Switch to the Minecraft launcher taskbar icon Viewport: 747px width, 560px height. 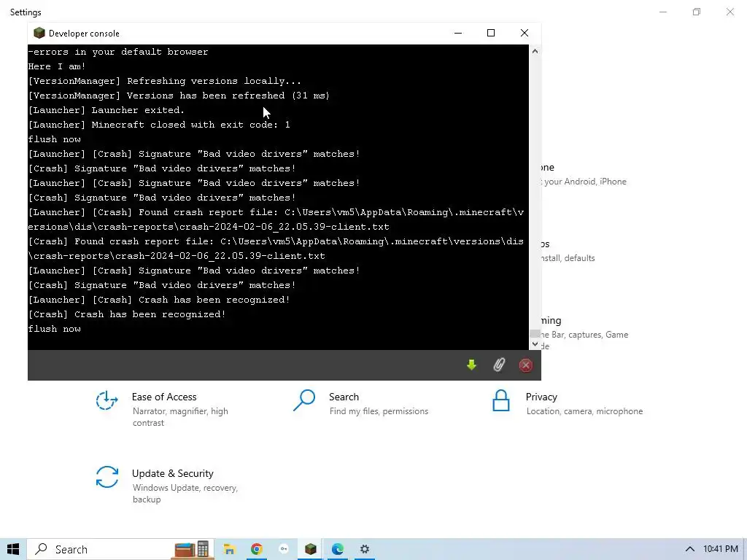coord(311,549)
